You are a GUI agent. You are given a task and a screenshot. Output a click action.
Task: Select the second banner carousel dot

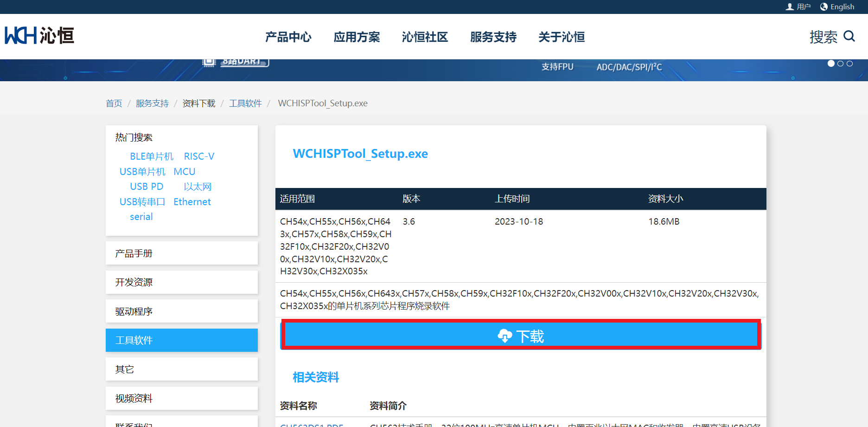pos(840,64)
